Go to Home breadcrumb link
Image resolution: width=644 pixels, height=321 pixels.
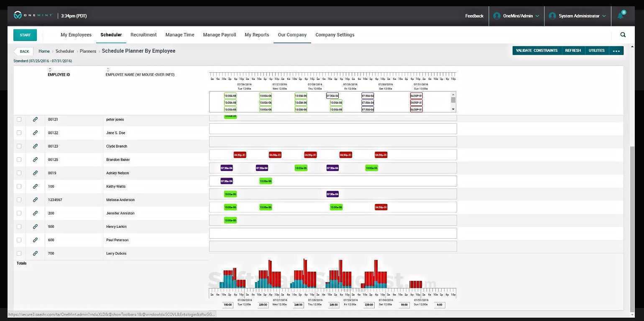tap(44, 51)
